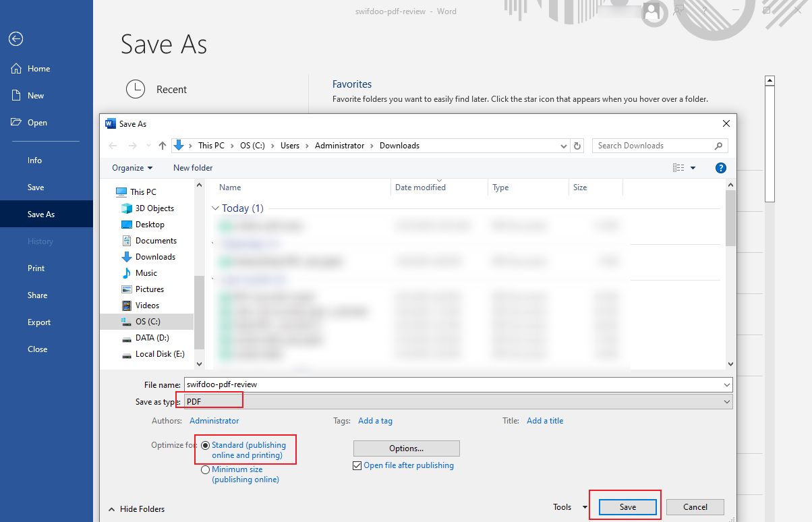The image size is (812, 522).
Task: Select Standard (publishing online and printing) option
Action: click(204, 444)
